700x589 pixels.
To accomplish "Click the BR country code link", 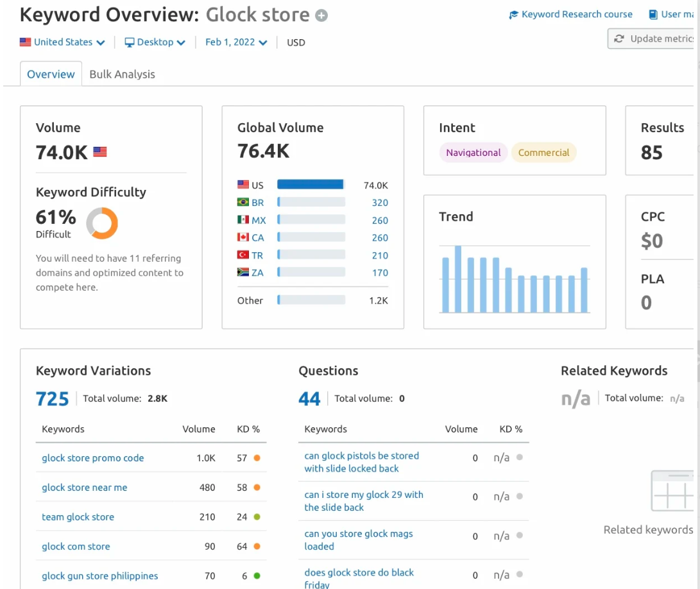I will click(x=257, y=203).
